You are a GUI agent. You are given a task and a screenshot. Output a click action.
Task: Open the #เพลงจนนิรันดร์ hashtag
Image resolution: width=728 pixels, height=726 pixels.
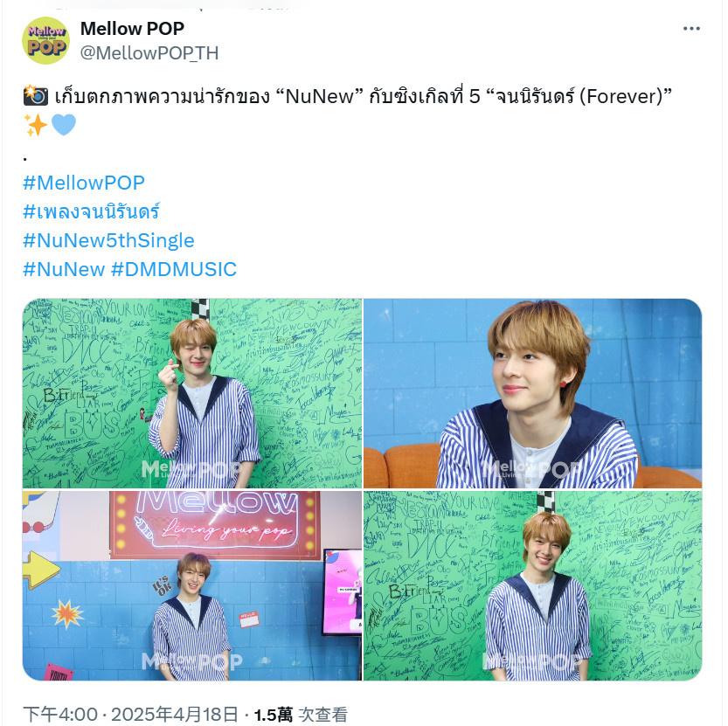tap(92, 211)
